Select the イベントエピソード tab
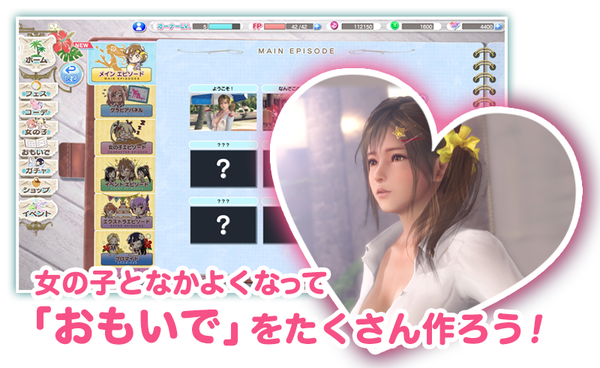 point(125,174)
